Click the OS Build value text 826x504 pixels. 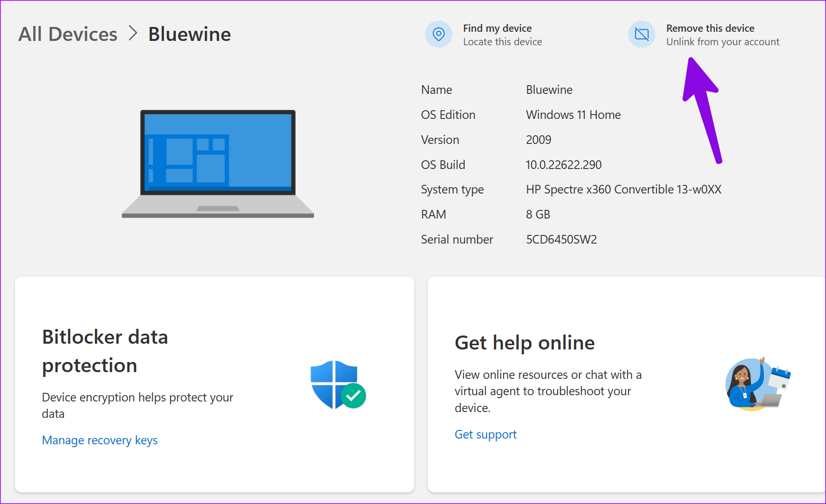pyautogui.click(x=563, y=164)
